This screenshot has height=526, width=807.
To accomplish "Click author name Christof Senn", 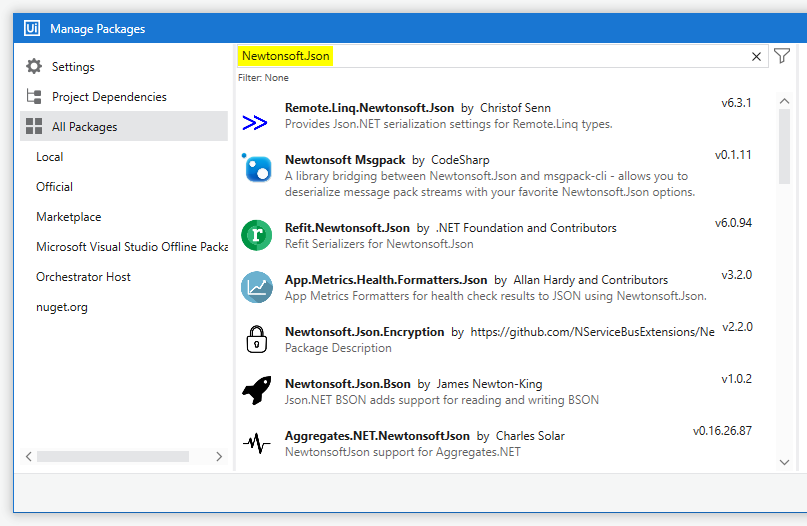I will coord(515,108).
